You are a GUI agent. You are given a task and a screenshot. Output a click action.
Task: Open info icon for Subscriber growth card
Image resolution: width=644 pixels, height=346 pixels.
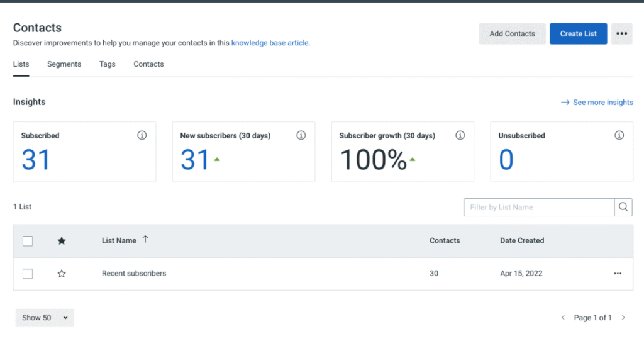click(x=460, y=135)
